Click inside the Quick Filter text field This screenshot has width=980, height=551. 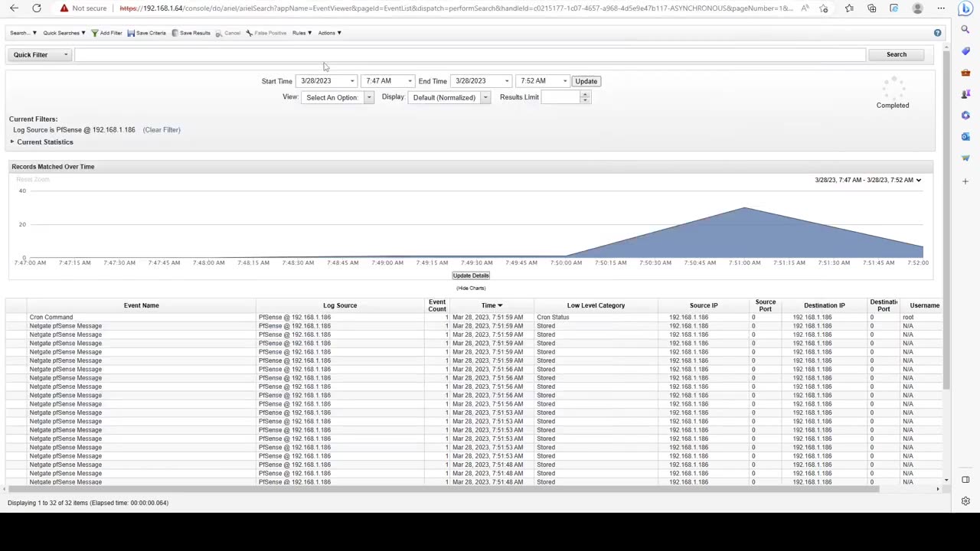(x=470, y=55)
